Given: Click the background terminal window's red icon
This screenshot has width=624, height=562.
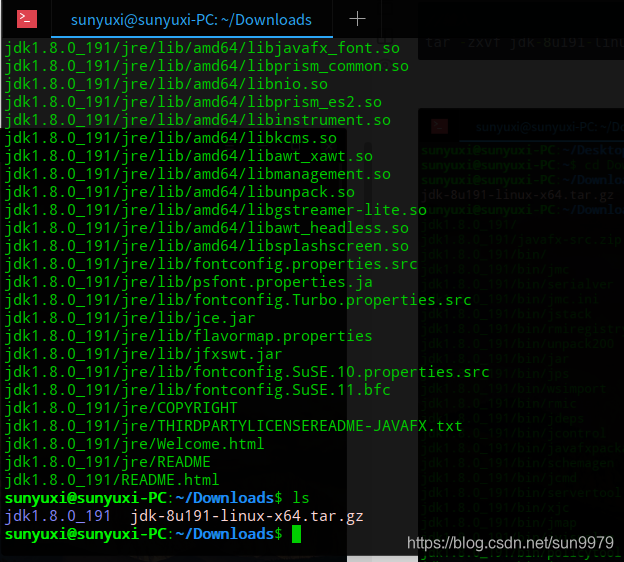Looking at the screenshot, I should tap(440, 127).
